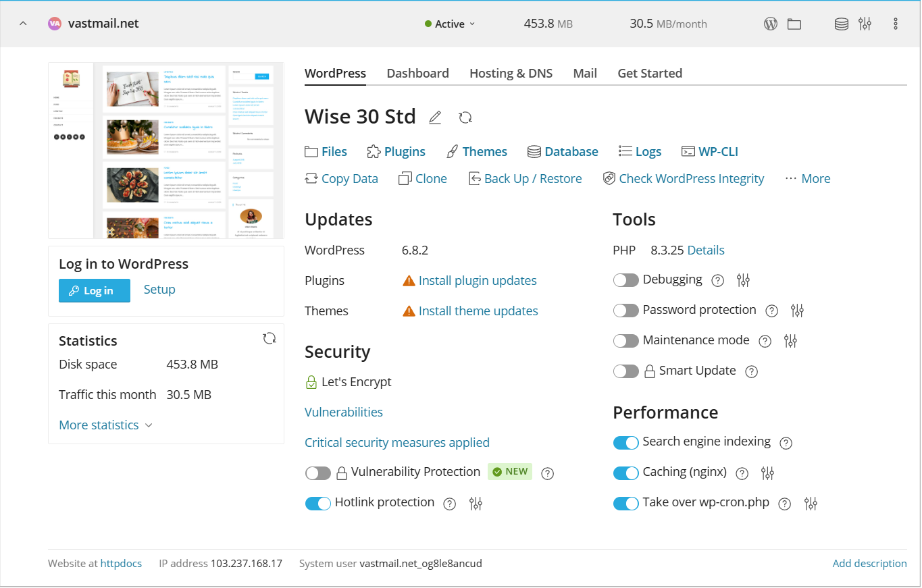The width and height of the screenshot is (922, 588).
Task: Click Install theme updates
Action: (x=478, y=311)
